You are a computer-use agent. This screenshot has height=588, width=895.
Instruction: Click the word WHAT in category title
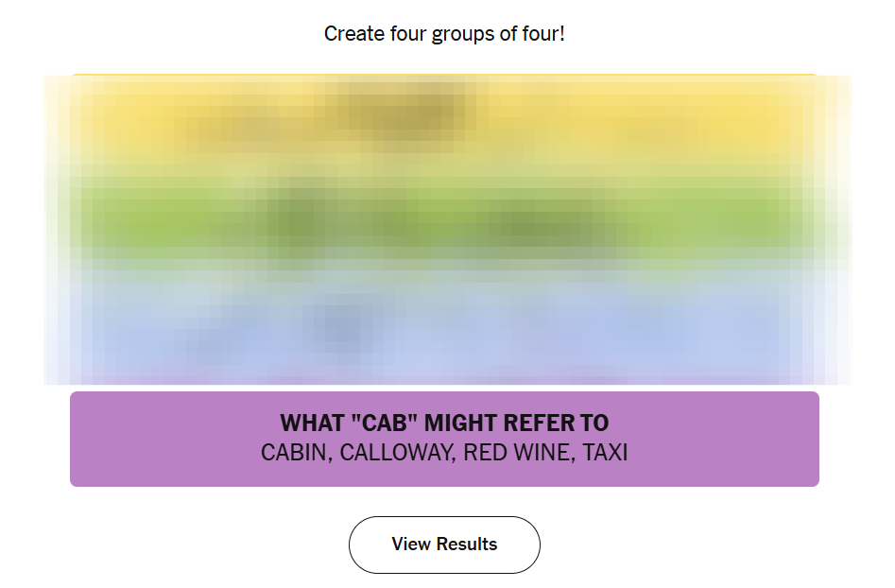coord(312,424)
